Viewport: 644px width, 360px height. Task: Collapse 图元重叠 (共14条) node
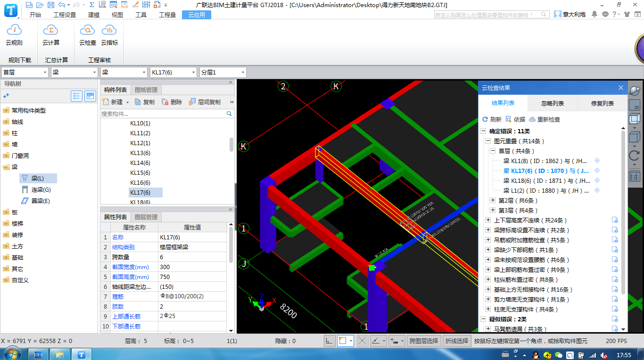488,141
